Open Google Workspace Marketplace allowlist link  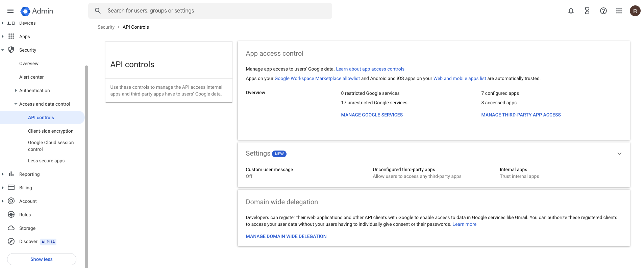coord(317,78)
